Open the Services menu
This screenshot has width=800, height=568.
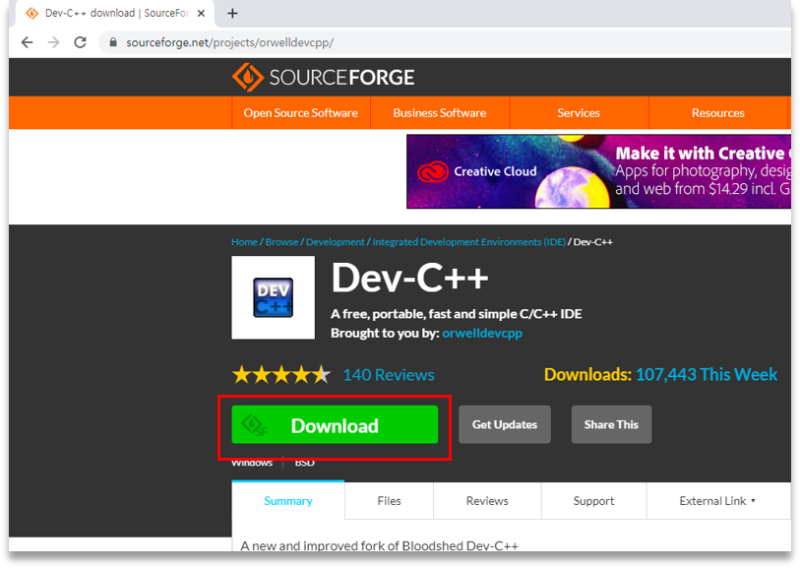[579, 113]
